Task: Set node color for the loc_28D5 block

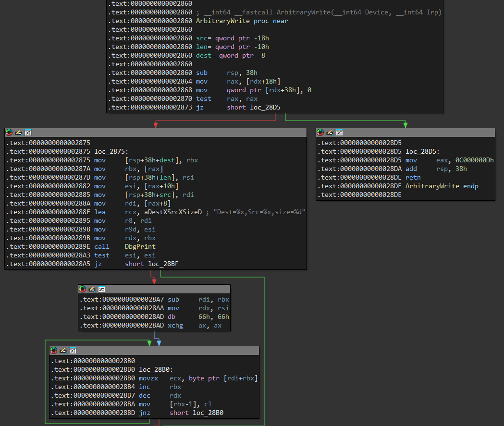Action: click(320, 133)
